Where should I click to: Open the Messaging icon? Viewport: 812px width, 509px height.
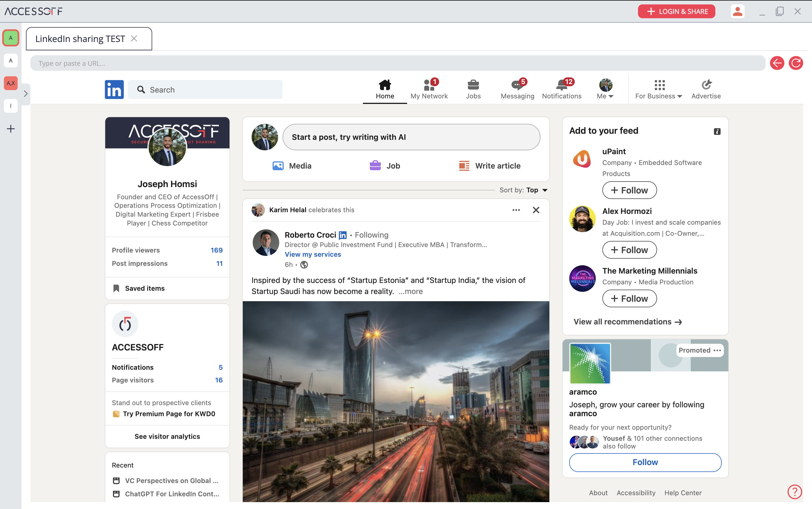click(517, 85)
